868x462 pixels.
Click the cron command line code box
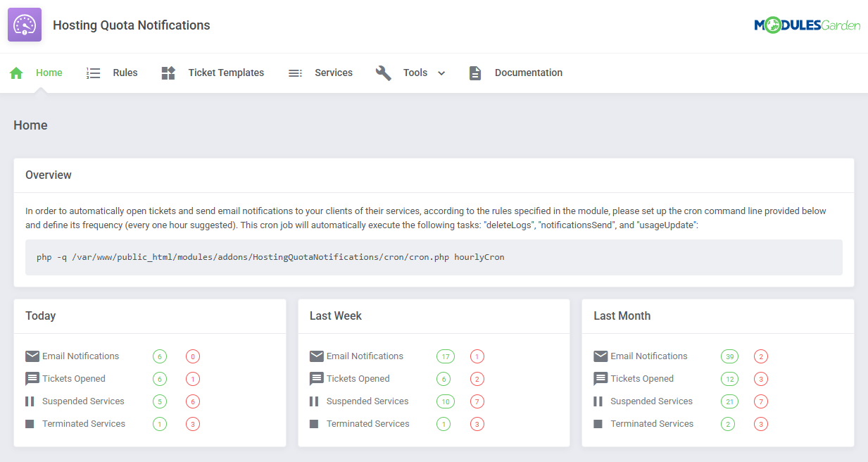click(434, 257)
